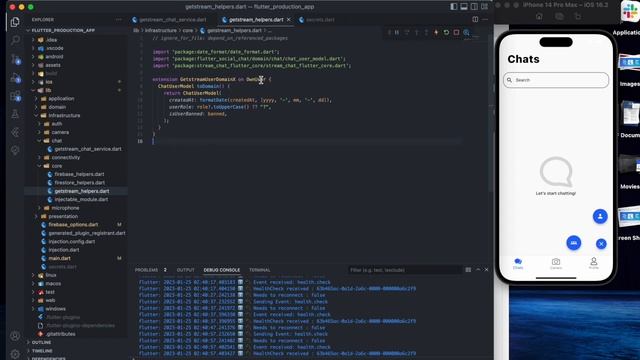Viewport: 640px width, 360px height.
Task: Customize layout icon in title bar
Action: [484, 7]
